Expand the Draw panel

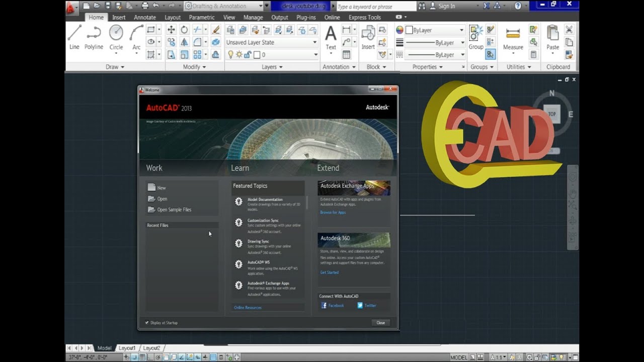tap(115, 67)
